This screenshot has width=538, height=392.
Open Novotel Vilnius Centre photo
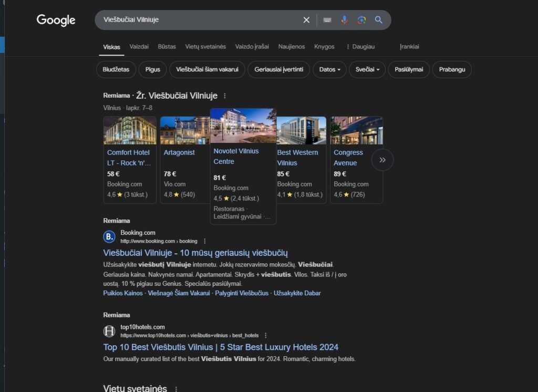[x=243, y=126]
